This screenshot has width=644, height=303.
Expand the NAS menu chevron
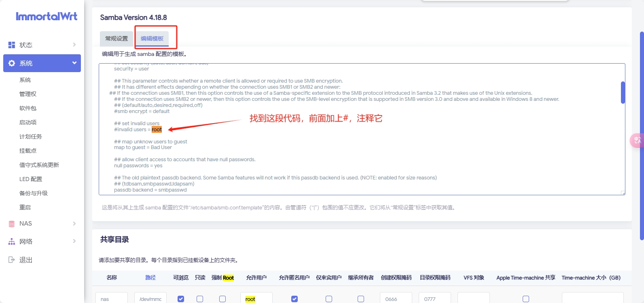(74, 224)
